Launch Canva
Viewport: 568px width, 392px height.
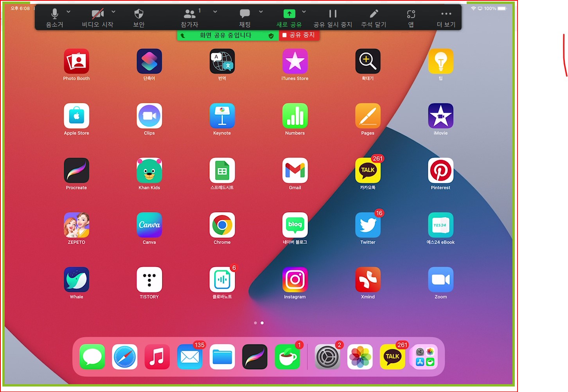coord(149,225)
